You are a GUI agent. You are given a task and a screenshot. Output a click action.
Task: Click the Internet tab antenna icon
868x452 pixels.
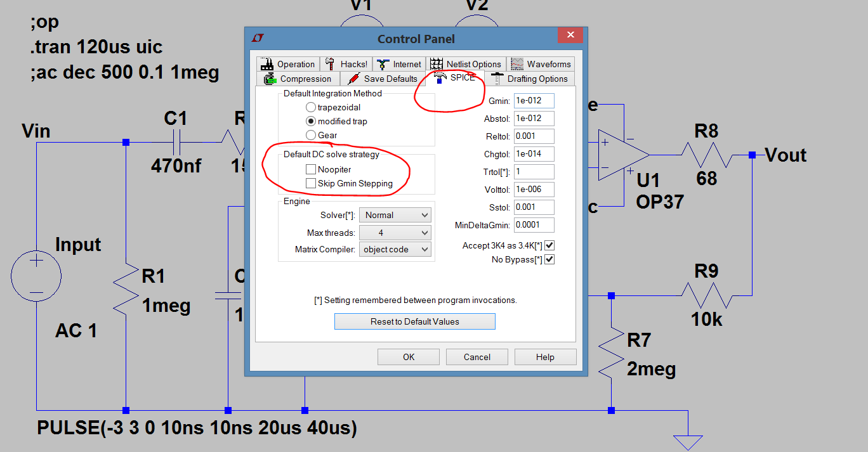[x=383, y=64]
